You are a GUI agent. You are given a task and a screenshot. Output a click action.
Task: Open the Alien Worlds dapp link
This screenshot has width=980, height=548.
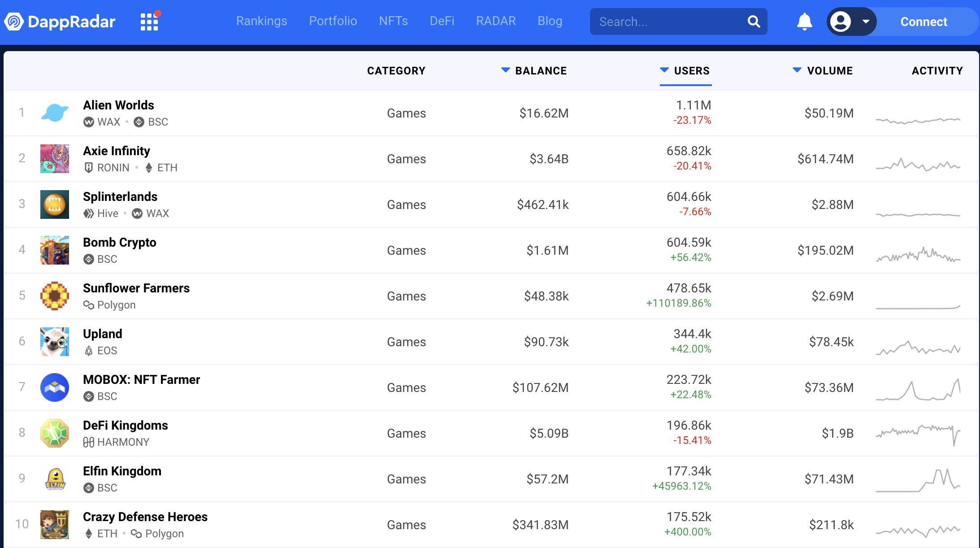click(118, 105)
